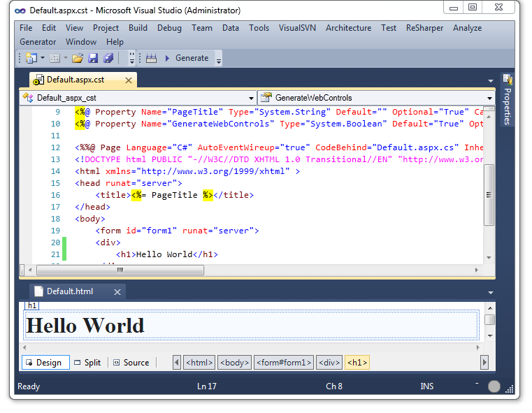Click the tag navigator left arrow
The image size is (532, 413).
click(x=176, y=363)
